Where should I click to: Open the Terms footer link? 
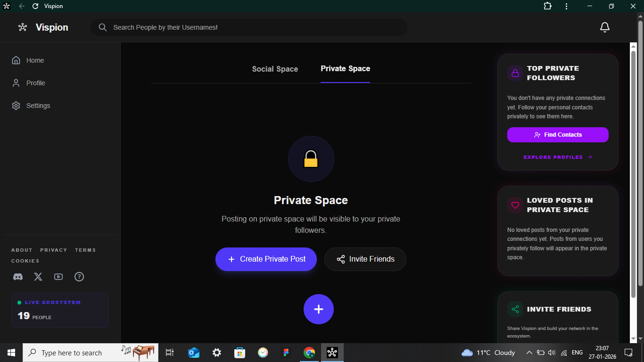tap(85, 250)
